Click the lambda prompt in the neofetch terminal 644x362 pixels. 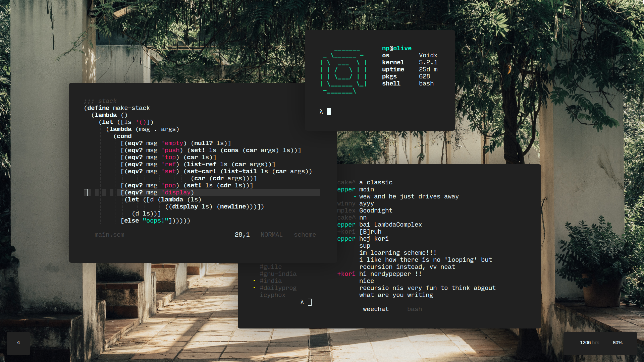tap(321, 112)
